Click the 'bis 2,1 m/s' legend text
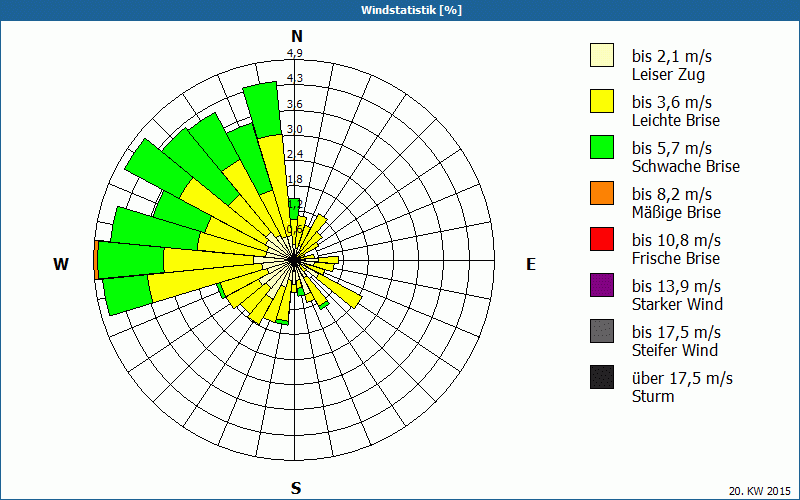800x500 pixels. (671, 56)
